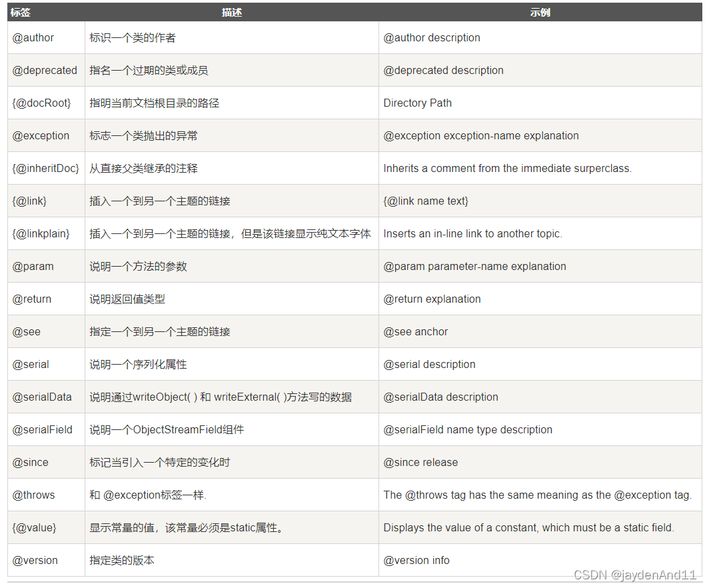
Task: Click example 'Displays the value of a constant'
Action: tap(529, 527)
